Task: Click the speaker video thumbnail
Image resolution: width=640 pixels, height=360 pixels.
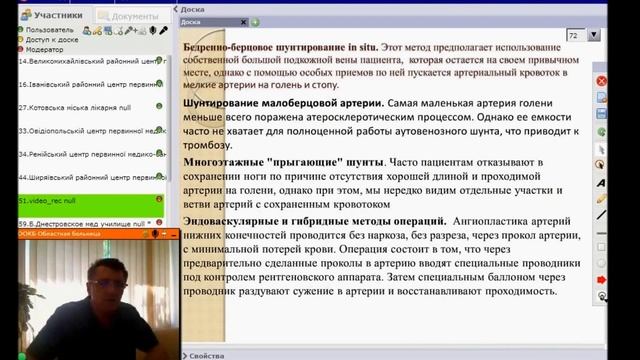Action: point(98,300)
